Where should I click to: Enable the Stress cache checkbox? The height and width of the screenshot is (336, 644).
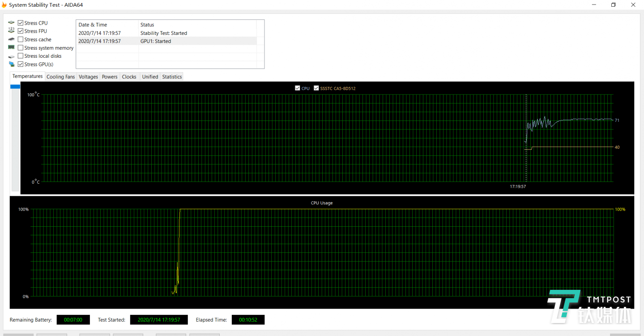[21, 39]
